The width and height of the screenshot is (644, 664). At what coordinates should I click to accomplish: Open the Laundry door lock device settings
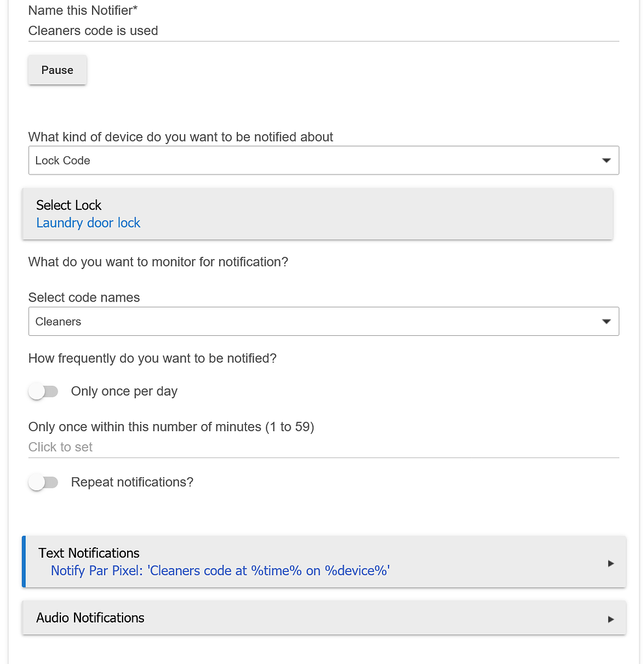coord(88,222)
